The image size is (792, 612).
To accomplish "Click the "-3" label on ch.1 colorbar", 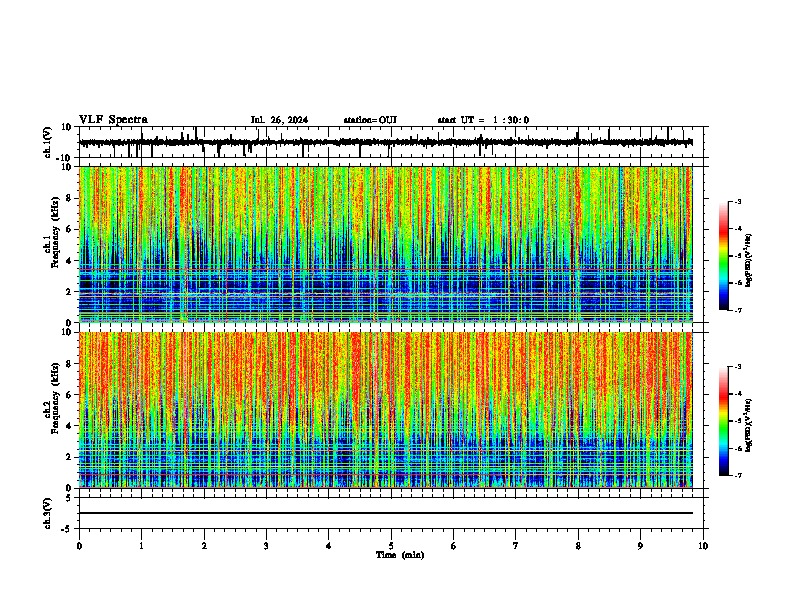I will click(737, 201).
